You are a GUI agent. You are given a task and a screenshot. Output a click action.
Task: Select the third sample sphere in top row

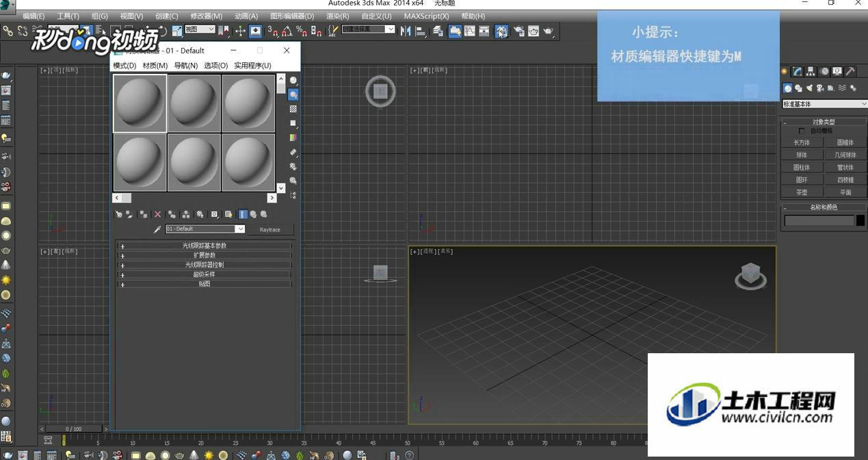(248, 103)
